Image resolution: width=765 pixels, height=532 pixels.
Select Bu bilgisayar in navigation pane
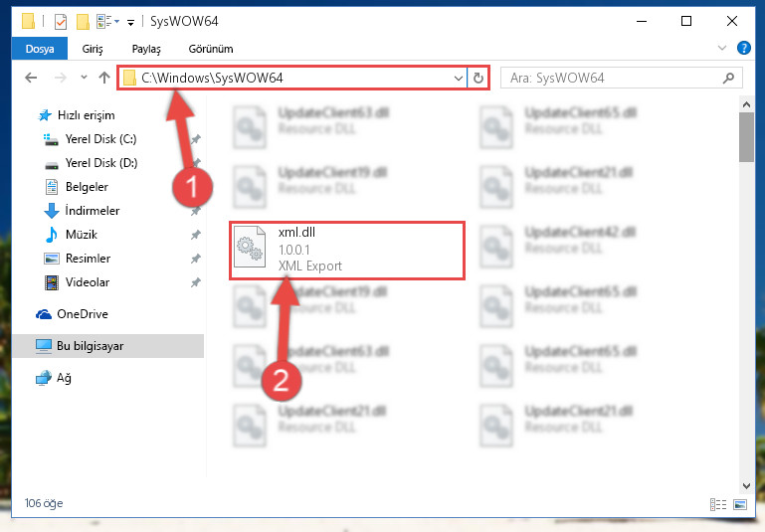tap(90, 346)
